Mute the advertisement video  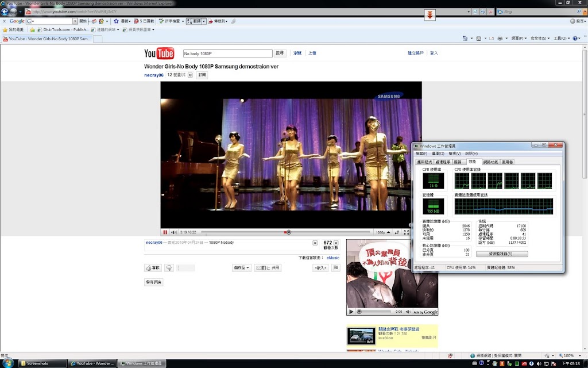click(408, 312)
